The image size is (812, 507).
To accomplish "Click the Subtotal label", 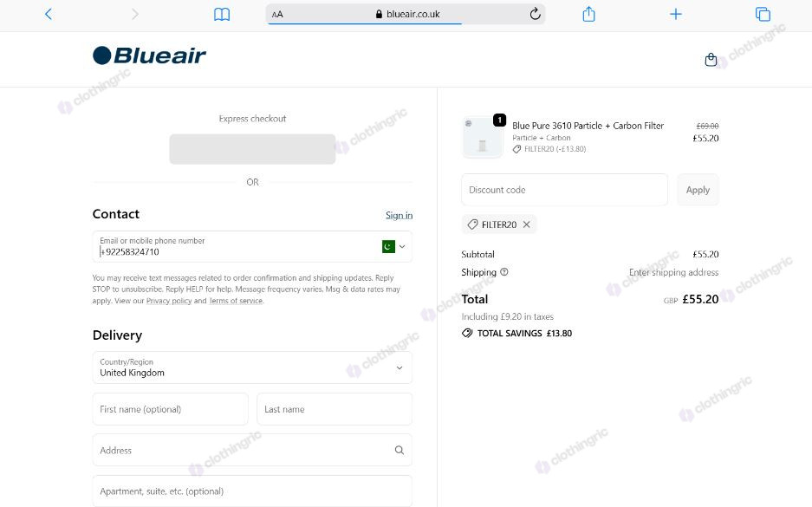I will (x=478, y=254).
